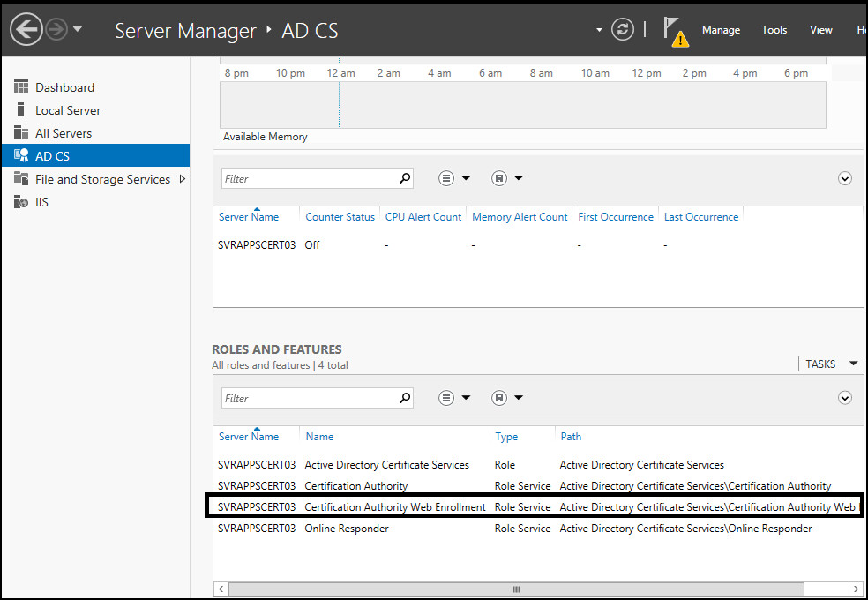Select the Online Responder row
This screenshot has width=868, height=600.
click(537, 528)
